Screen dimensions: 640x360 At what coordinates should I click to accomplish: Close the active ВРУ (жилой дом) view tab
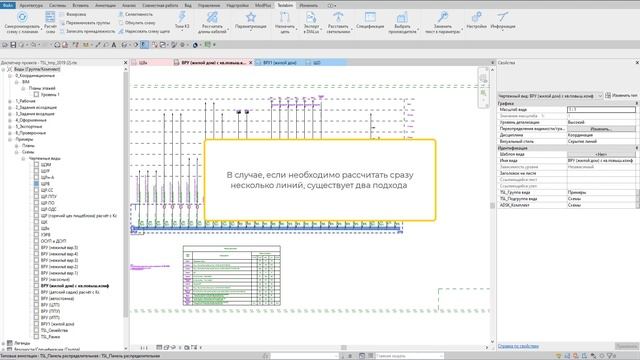tap(251, 62)
